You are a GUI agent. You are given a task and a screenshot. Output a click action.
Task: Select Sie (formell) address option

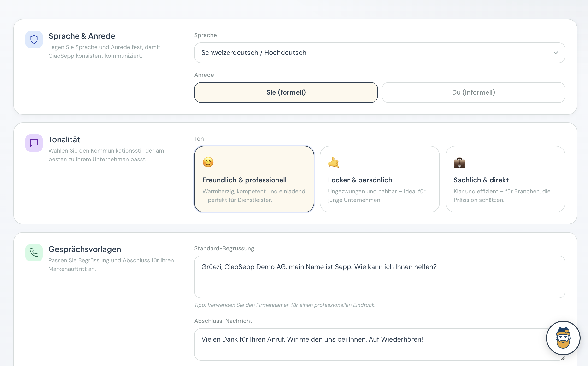(x=286, y=92)
